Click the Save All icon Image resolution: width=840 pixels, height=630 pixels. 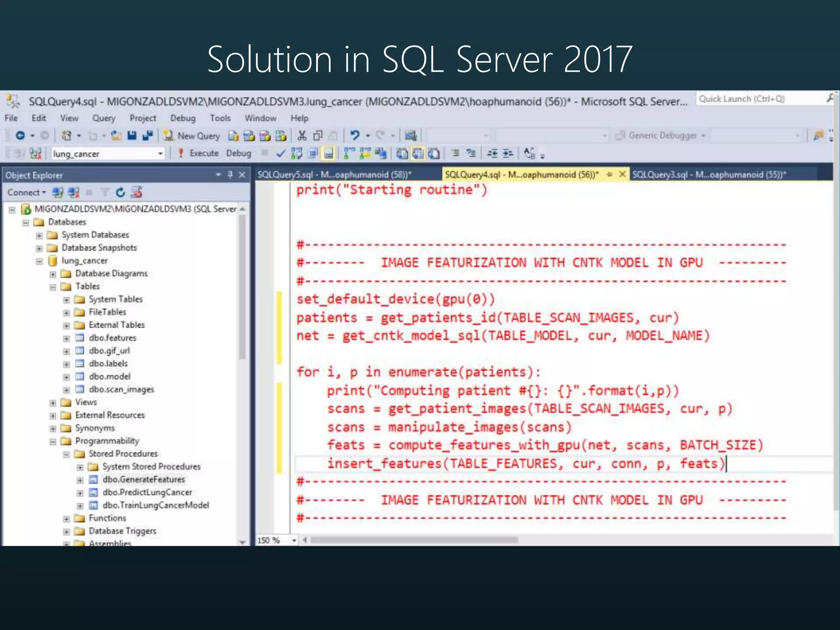click(x=147, y=135)
